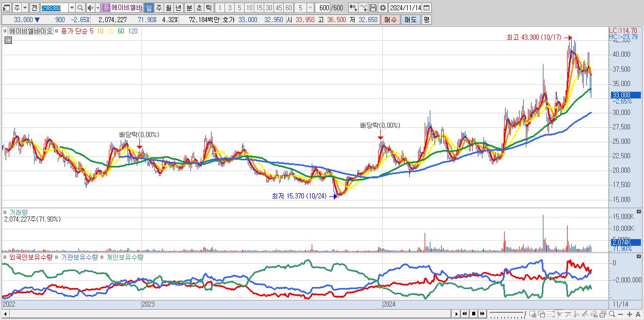Image resolution: width=644 pixels, height=320 pixels.
Task: Choose the 10 interval button
Action: coord(250,8)
